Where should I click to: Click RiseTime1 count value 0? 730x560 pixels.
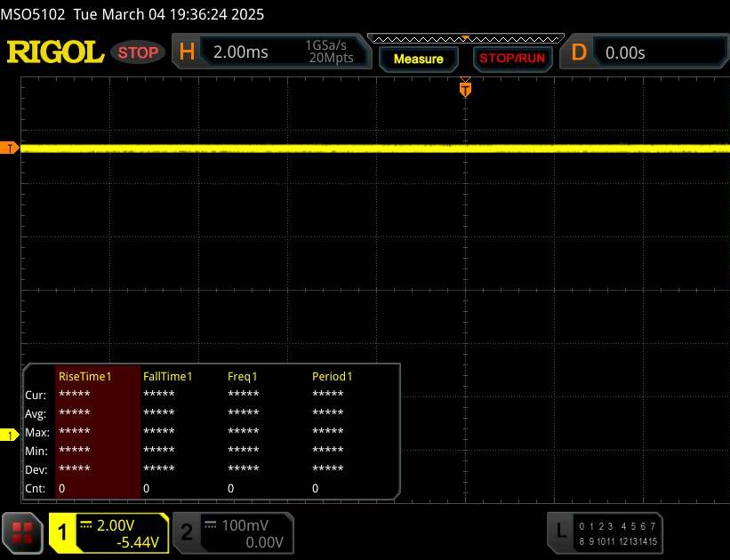(62, 488)
